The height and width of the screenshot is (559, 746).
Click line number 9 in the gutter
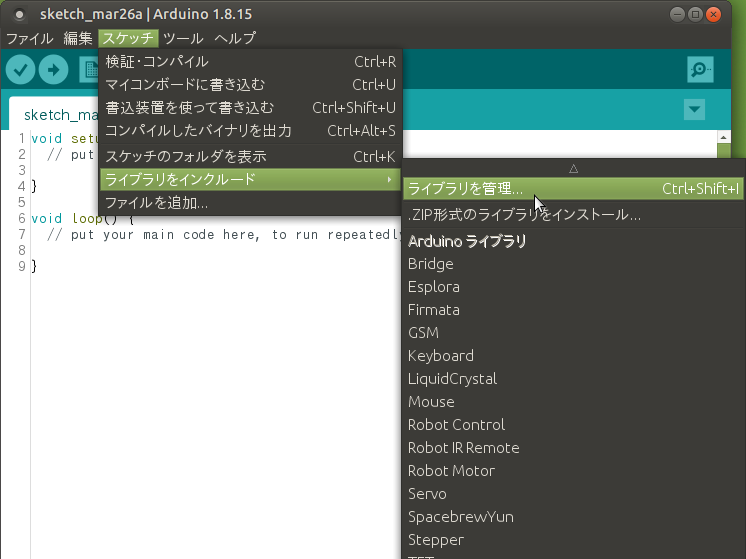[21, 266]
